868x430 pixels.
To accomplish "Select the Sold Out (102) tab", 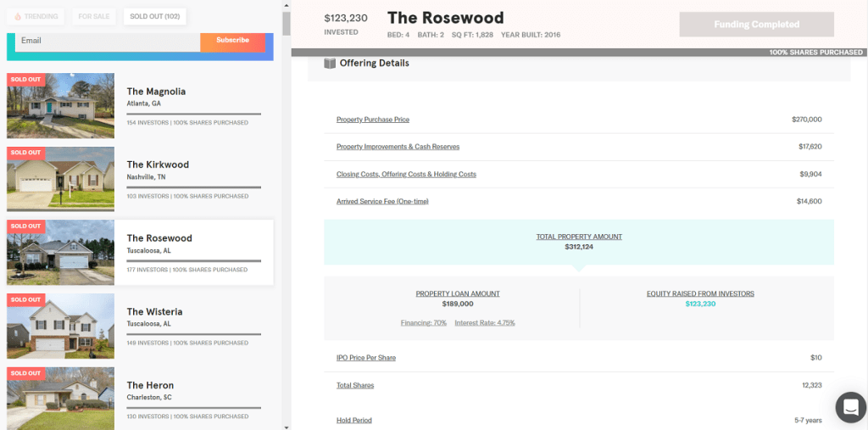I will 154,16.
